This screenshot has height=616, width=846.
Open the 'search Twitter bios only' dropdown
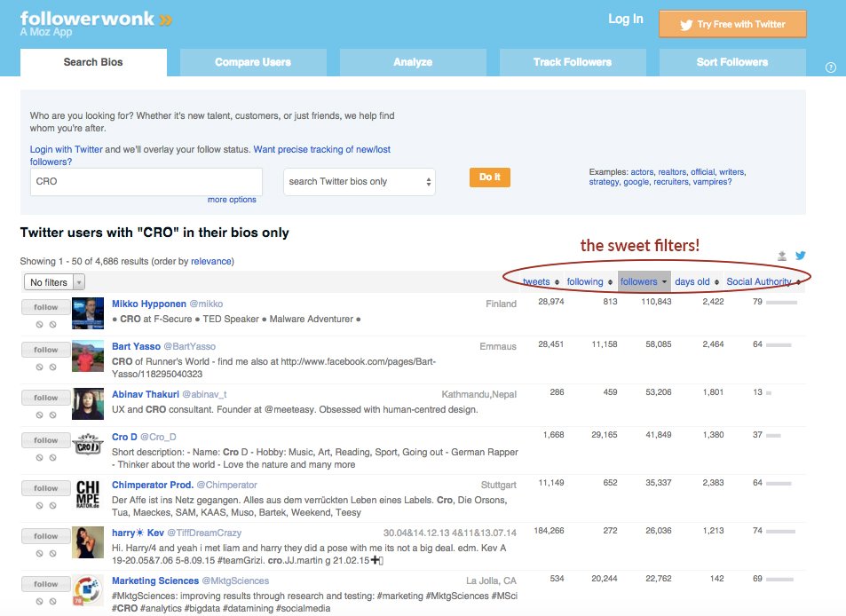click(360, 182)
